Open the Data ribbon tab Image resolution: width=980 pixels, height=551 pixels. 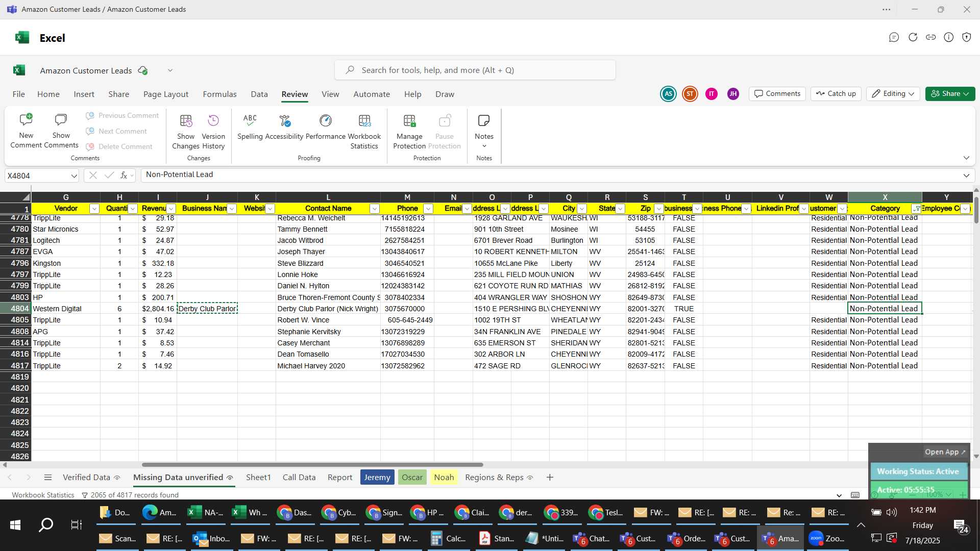coord(259,94)
